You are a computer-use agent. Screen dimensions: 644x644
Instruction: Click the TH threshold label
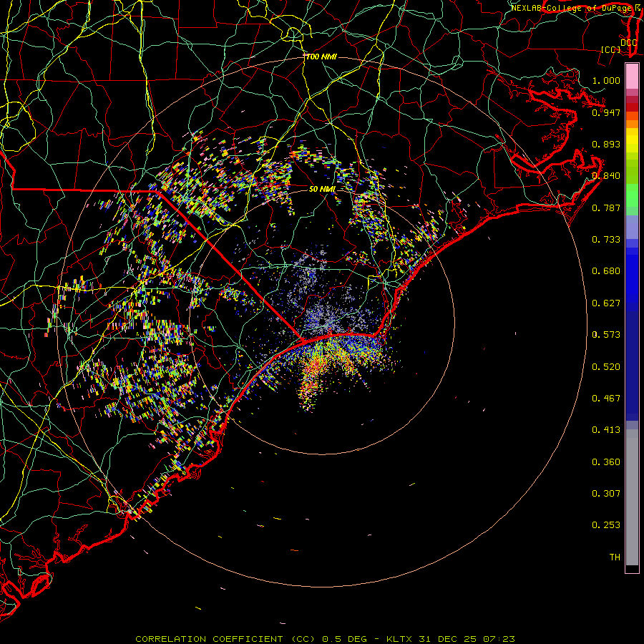point(615,557)
